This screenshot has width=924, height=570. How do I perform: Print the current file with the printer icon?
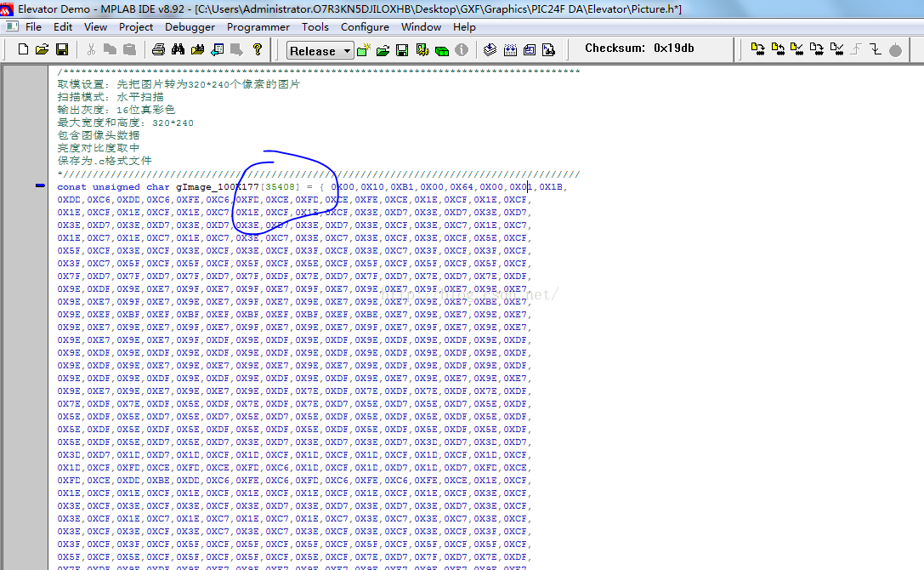[x=158, y=49]
